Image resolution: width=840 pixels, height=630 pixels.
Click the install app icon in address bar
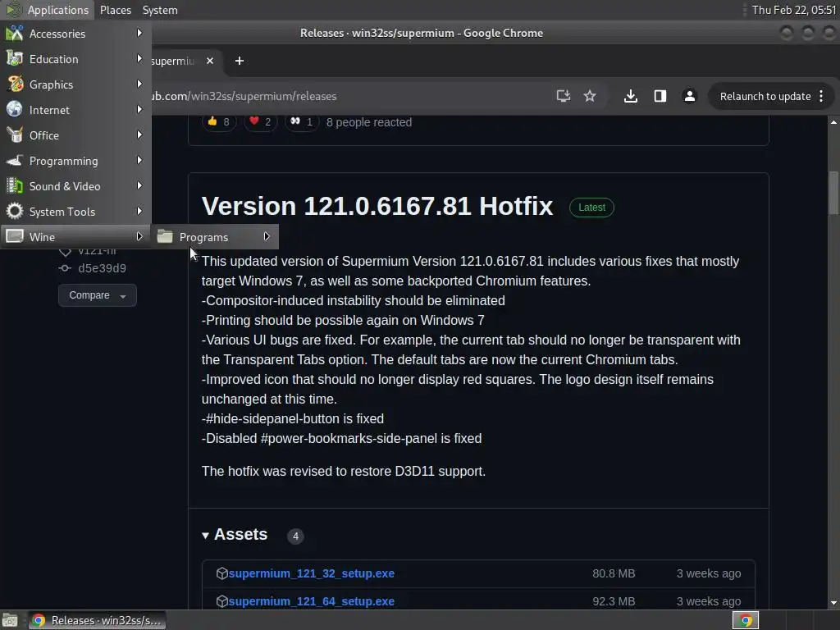(563, 96)
